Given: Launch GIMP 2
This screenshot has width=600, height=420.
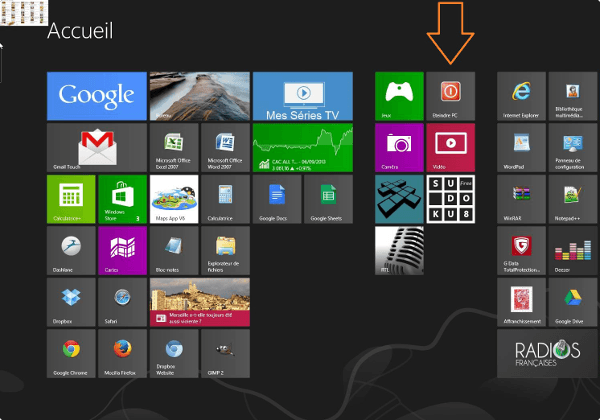Looking at the screenshot, I should click(x=225, y=353).
